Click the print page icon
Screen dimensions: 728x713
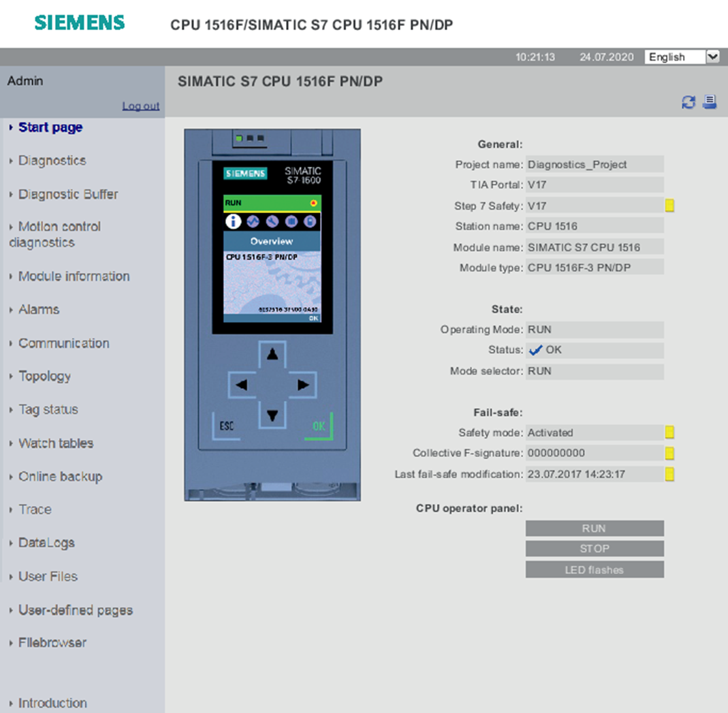pyautogui.click(x=710, y=101)
